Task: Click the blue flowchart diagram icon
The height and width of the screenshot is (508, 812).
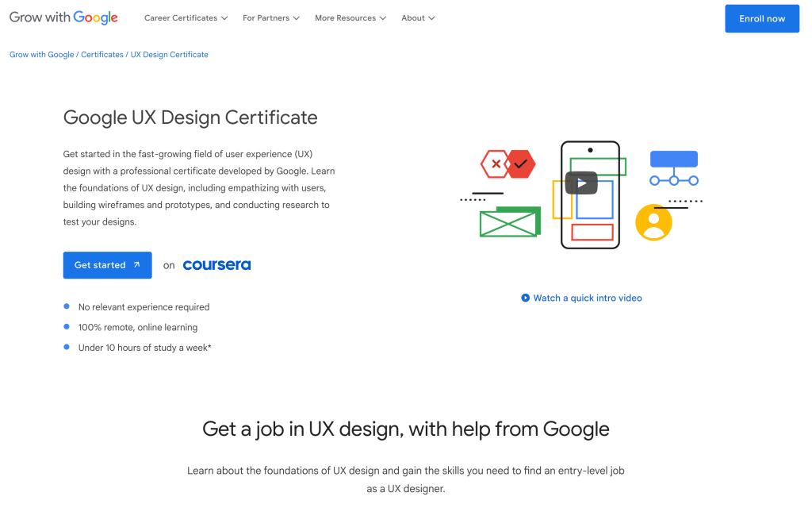Action: (673, 167)
